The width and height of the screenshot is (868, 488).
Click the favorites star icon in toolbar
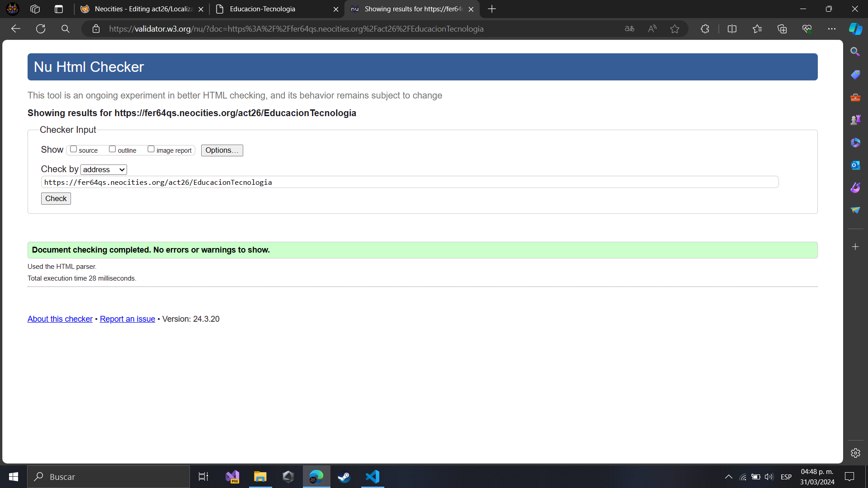coord(673,28)
